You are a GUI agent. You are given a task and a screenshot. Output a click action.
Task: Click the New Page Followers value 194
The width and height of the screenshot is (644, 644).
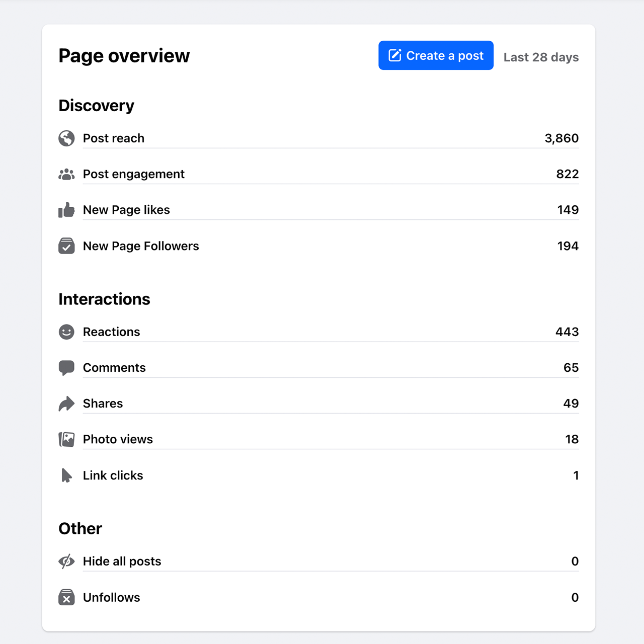pos(568,246)
